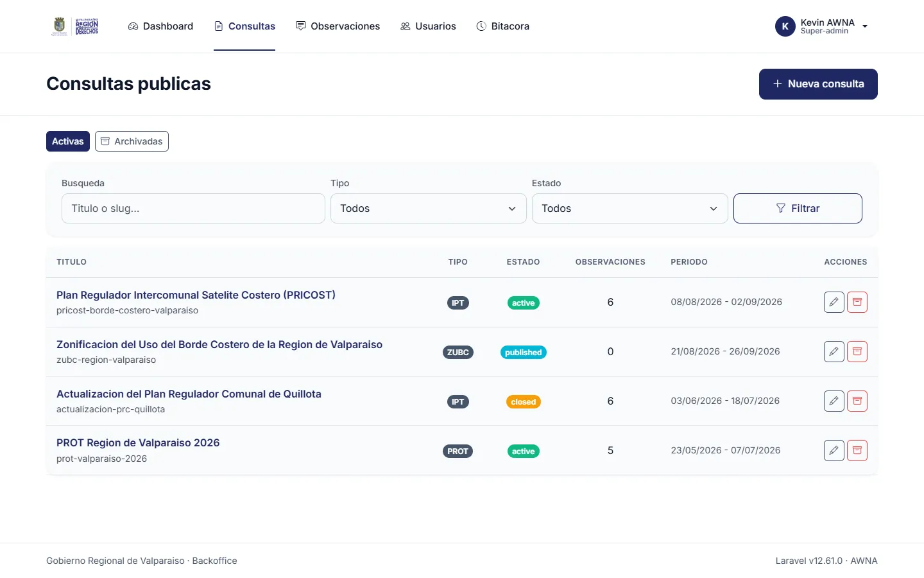
Task: Click the TITULO column header
Action: pos(71,262)
